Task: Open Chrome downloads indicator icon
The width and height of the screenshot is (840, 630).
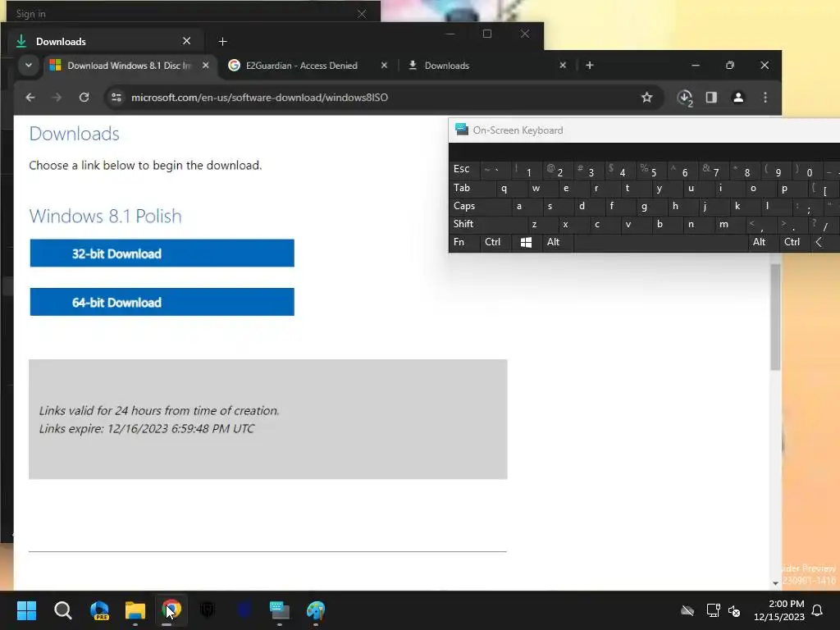Action: [x=685, y=98]
